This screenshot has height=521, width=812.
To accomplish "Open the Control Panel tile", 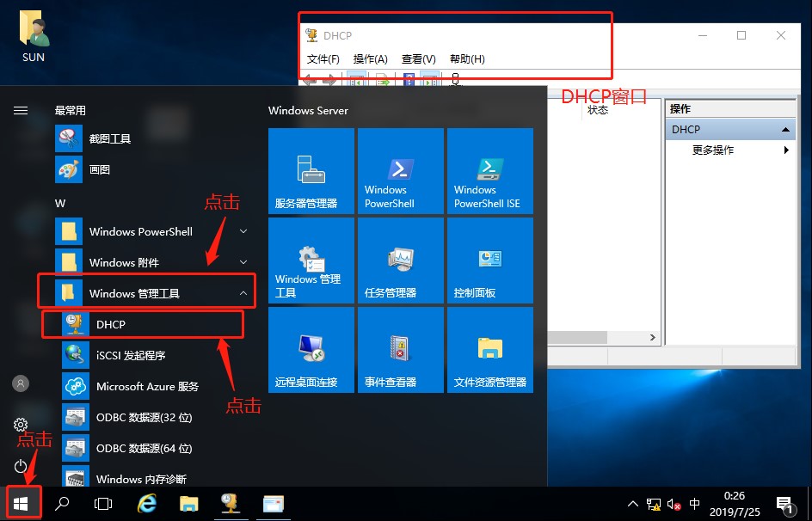I will click(x=490, y=260).
